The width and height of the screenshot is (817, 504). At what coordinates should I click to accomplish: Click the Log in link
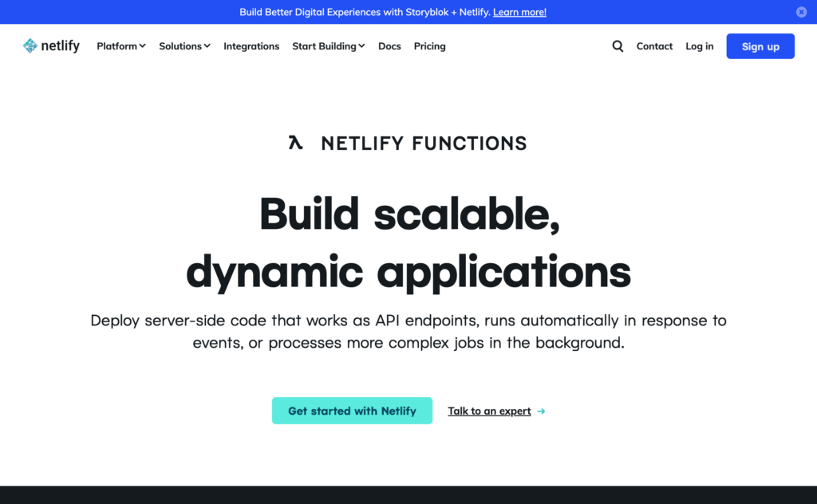click(x=700, y=46)
